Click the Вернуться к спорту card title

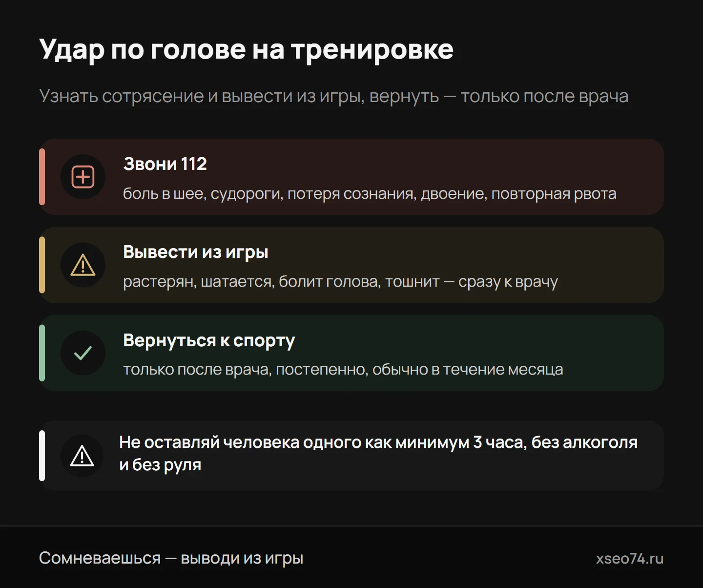(209, 340)
